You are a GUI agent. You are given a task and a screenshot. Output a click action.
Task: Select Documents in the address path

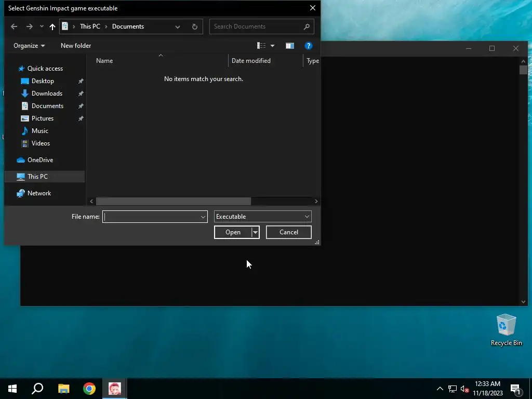pos(128,26)
